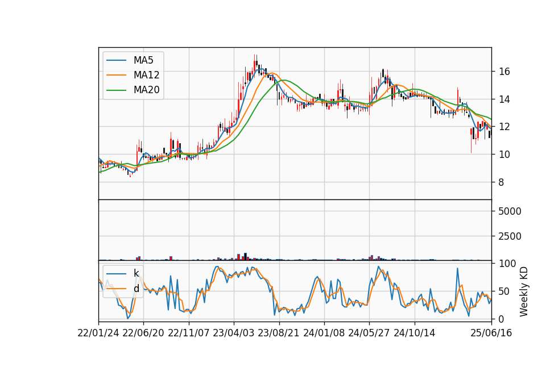Click the price axis value 16
This screenshot has height=392, width=546.
click(x=504, y=72)
